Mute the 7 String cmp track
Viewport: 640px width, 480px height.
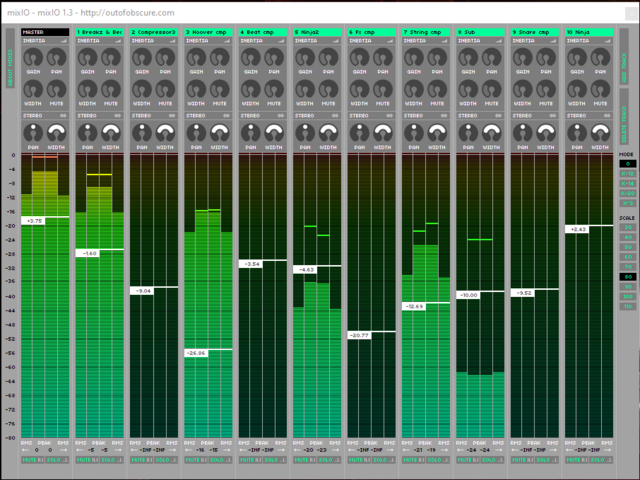pos(413,460)
